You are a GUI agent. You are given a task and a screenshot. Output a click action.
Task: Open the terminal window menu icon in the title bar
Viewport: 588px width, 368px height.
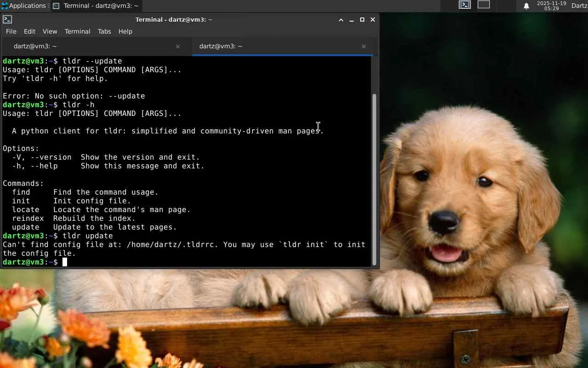pos(7,19)
